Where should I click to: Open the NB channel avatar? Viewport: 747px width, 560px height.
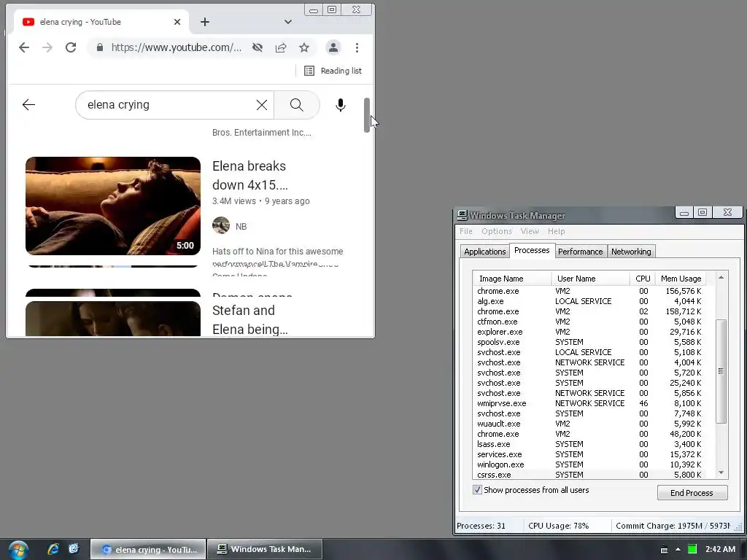tap(221, 225)
